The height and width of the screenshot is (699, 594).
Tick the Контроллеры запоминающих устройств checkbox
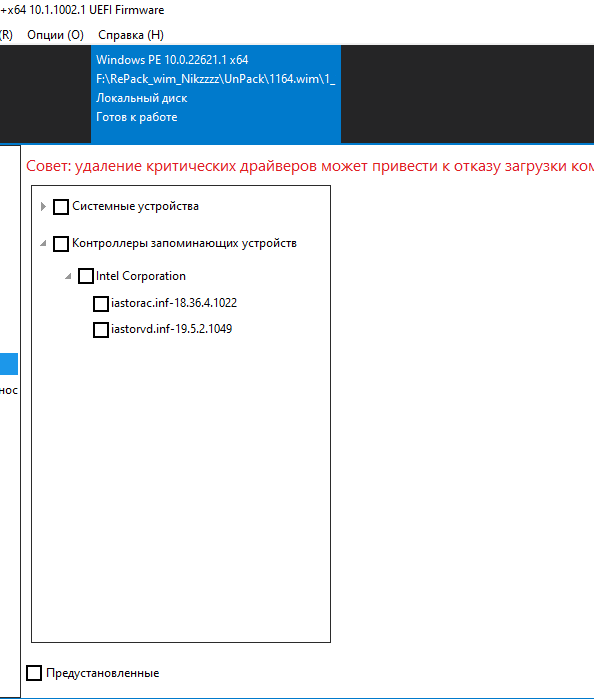pyautogui.click(x=61, y=244)
